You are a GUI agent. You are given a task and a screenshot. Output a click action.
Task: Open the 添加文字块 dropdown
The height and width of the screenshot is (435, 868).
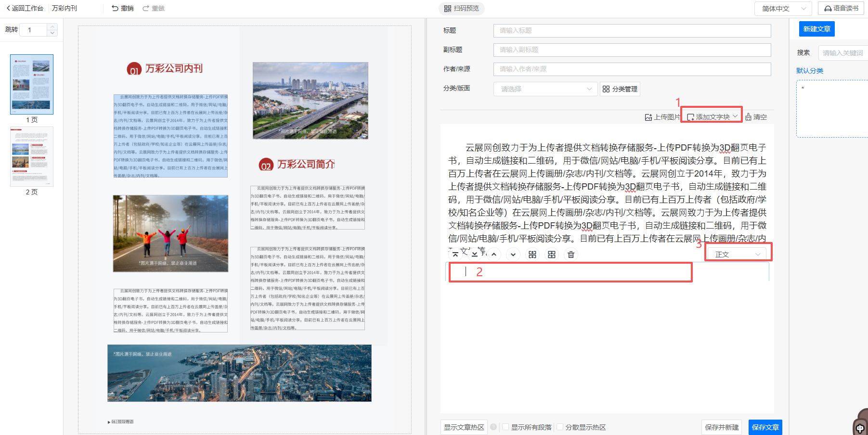[x=712, y=117]
